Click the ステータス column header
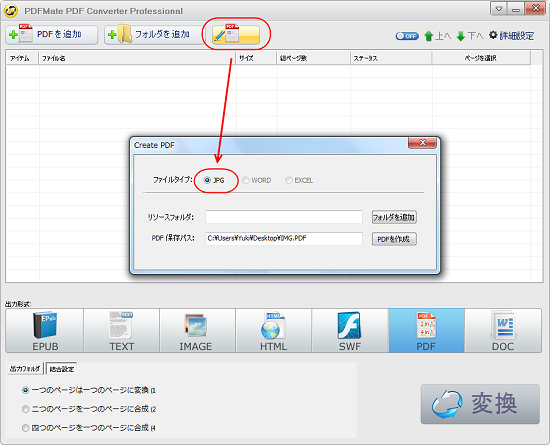This screenshot has width=550, height=445. pos(391,58)
